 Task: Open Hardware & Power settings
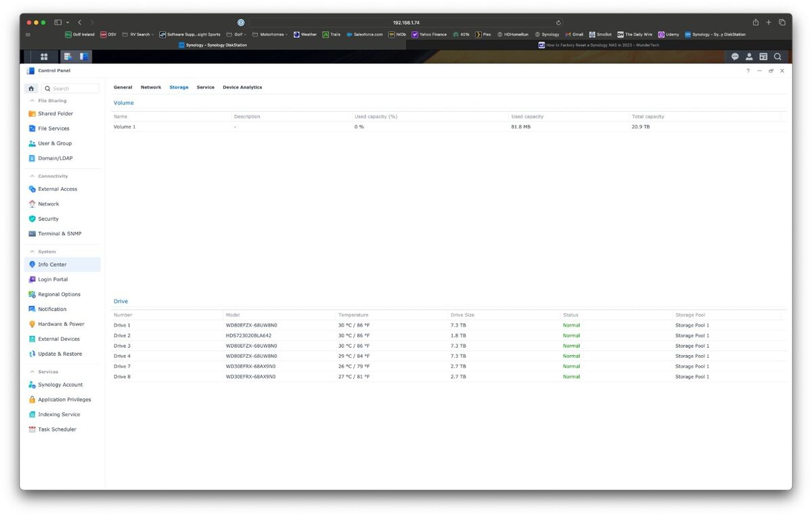pyautogui.click(x=62, y=324)
